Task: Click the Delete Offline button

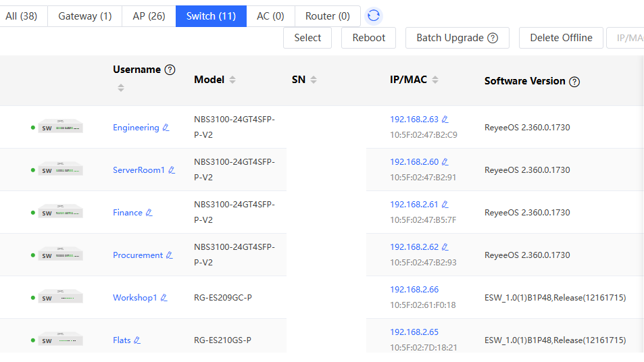Action: pos(561,38)
